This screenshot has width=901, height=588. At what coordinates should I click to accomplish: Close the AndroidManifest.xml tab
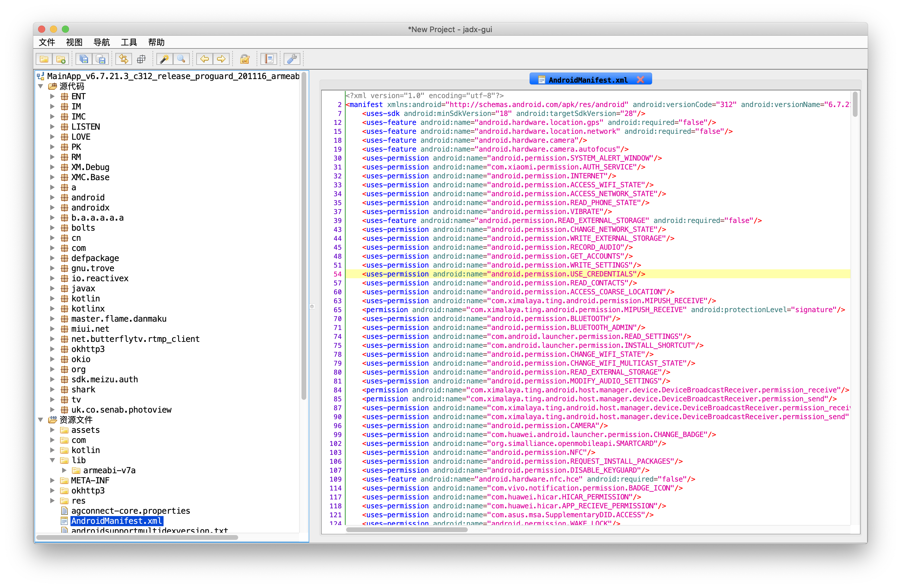click(641, 79)
